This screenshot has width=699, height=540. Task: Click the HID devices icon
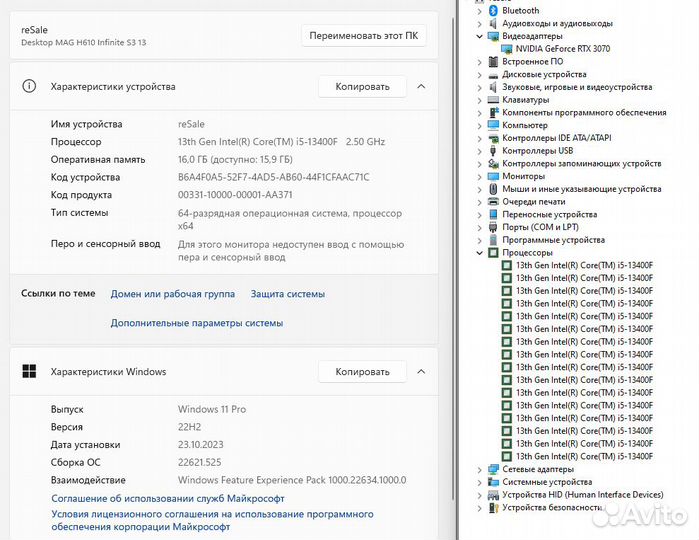point(493,495)
